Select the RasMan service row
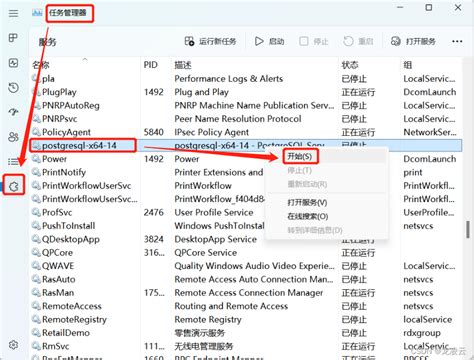This screenshot has height=360, width=474. 246,292
